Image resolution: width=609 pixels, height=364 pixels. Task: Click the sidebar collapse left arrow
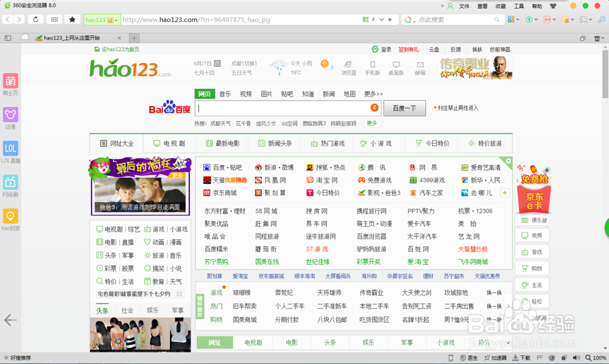point(10,320)
